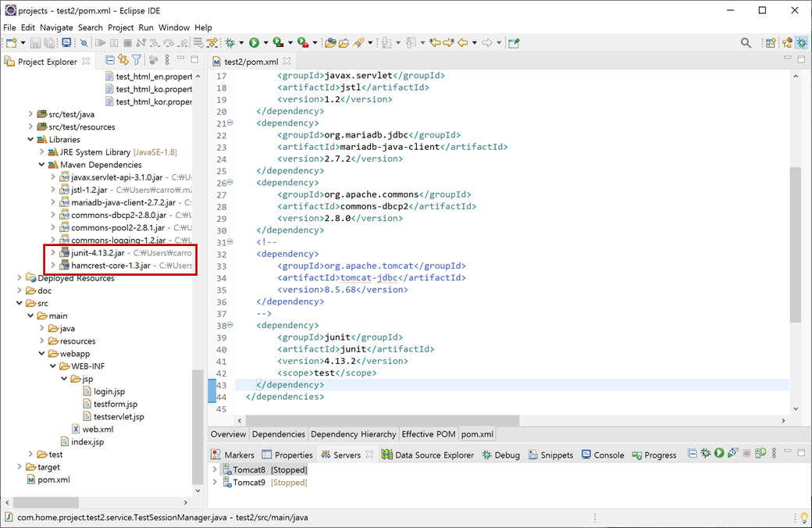Switch to the Debug perspective icon
This screenshot has height=528, width=812.
(802, 43)
